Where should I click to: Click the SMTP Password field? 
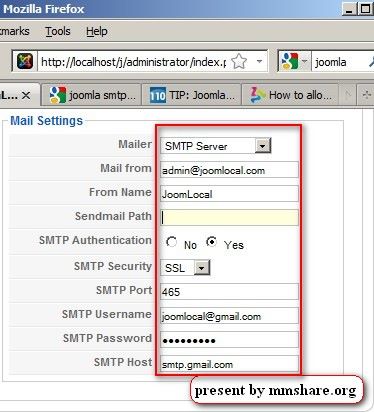click(x=229, y=340)
